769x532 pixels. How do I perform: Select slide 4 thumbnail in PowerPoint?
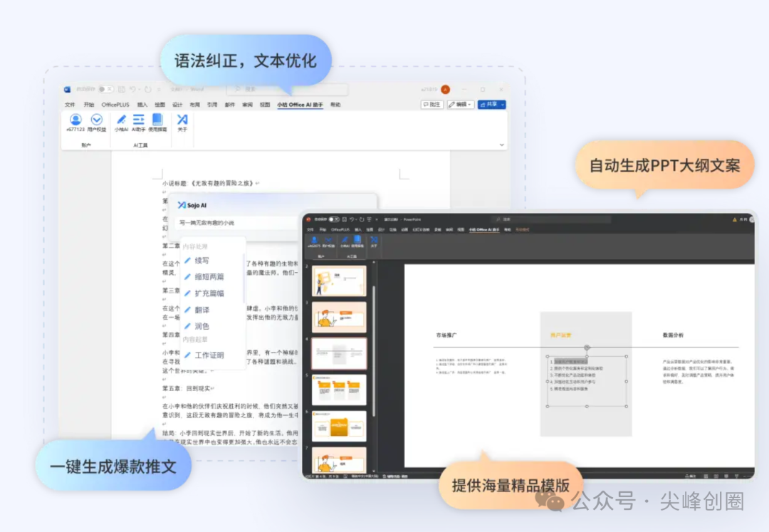point(339,353)
